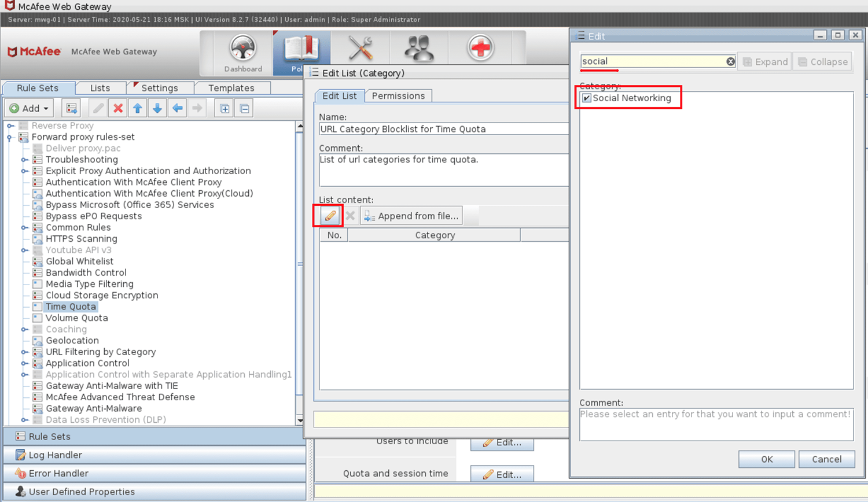This screenshot has height=502, width=868.
Task: Collapse all rule sets with minus icon
Action: pyautogui.click(x=245, y=108)
